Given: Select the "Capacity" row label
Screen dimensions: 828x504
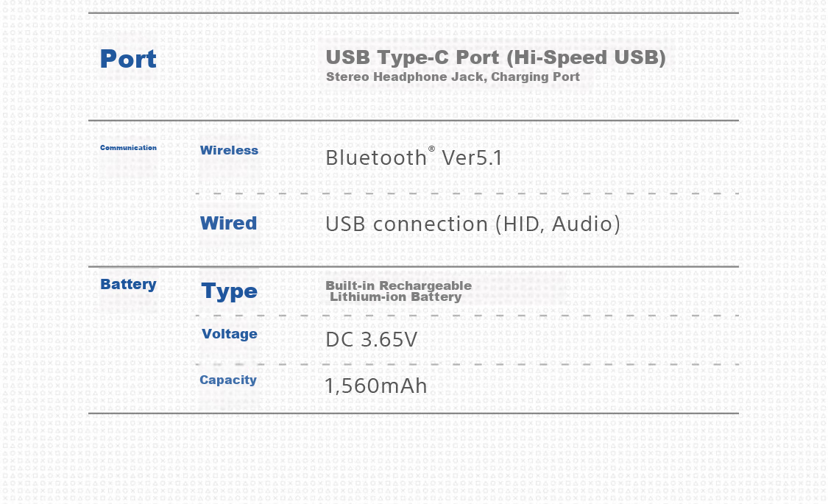Looking at the screenshot, I should (228, 380).
